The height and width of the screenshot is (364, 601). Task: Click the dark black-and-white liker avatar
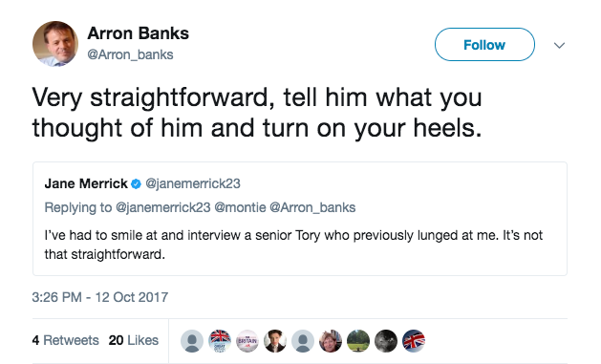click(386, 341)
